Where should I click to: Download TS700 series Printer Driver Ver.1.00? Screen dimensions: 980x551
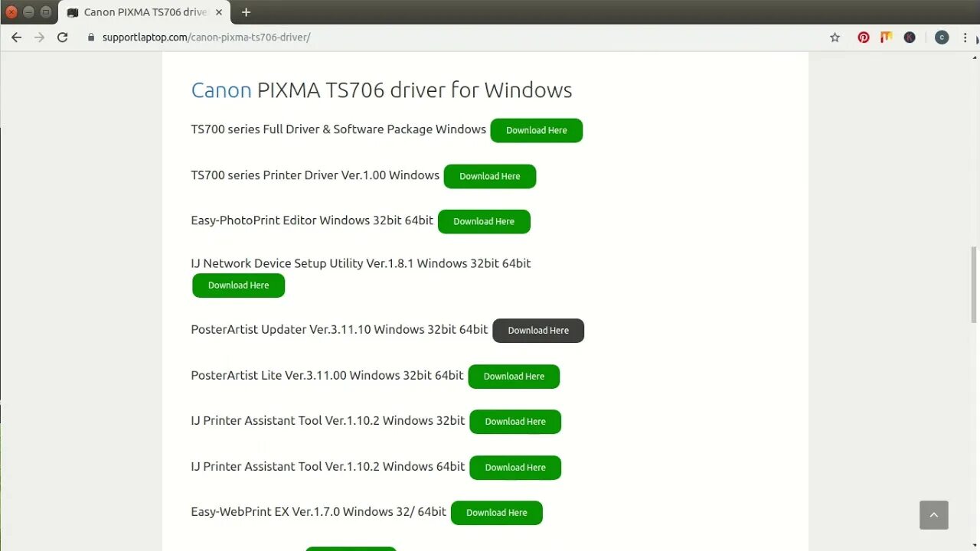490,176
